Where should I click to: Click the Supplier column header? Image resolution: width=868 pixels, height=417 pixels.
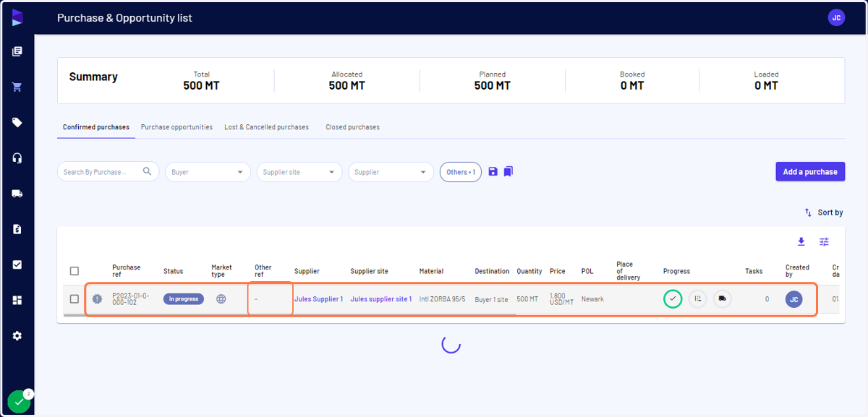307,271
